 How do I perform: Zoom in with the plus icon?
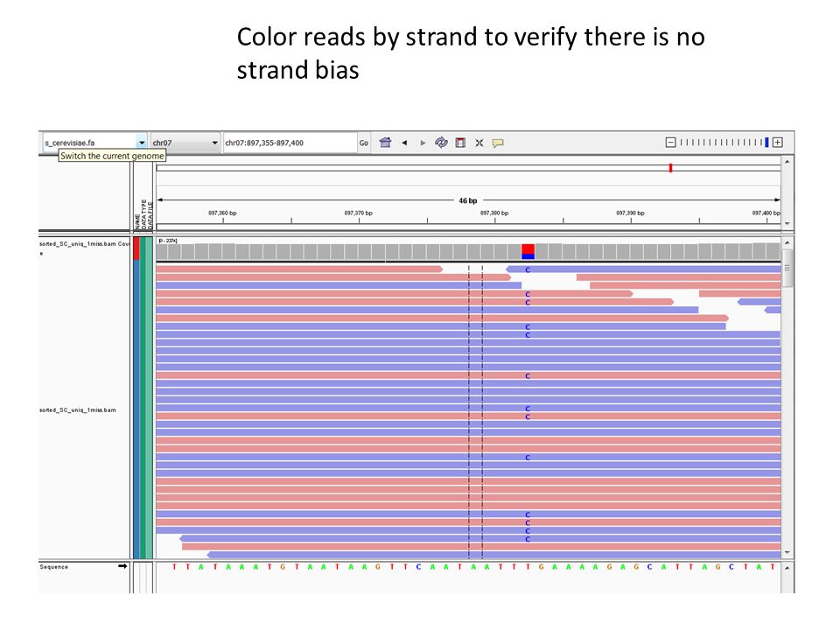[778, 142]
